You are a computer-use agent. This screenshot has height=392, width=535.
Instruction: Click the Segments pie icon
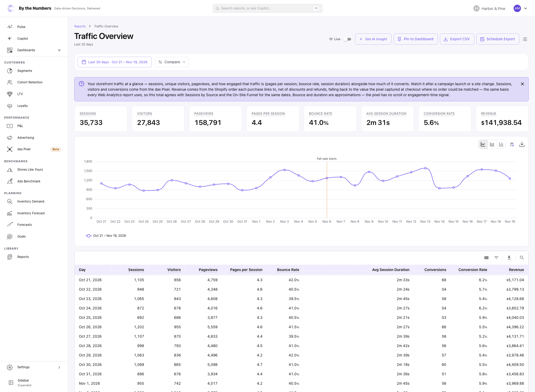pos(10,71)
